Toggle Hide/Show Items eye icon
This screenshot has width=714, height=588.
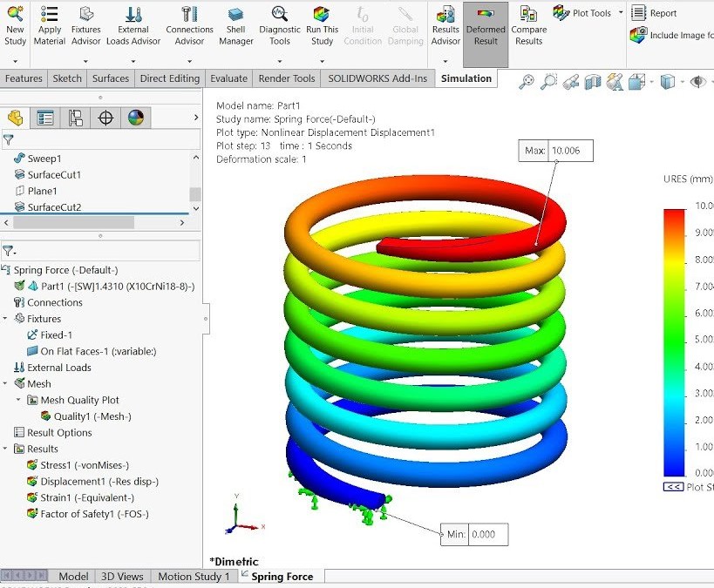pos(697,82)
